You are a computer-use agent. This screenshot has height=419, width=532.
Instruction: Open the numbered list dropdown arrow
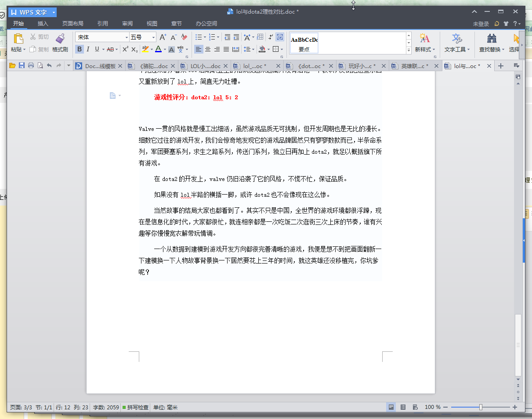(218, 37)
